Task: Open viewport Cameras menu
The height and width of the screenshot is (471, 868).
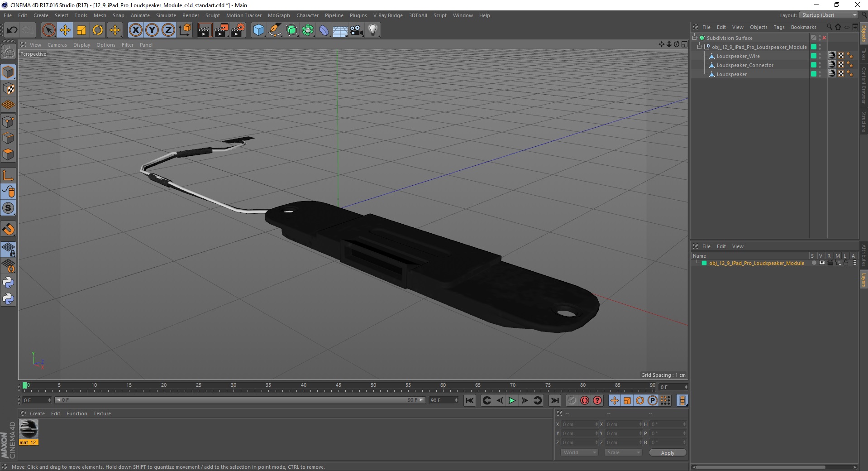Action: [x=57, y=45]
